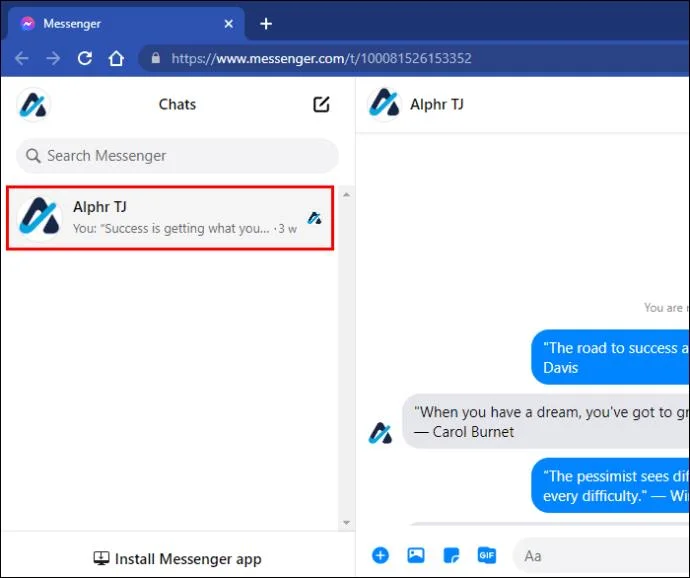Open a new browser tab
Viewport: 690px width, 578px height.
click(x=266, y=24)
